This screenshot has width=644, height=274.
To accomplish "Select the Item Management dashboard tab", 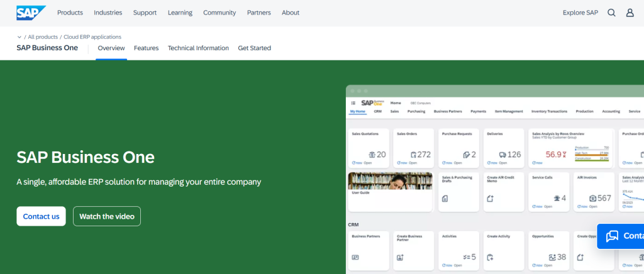I will 509,111.
